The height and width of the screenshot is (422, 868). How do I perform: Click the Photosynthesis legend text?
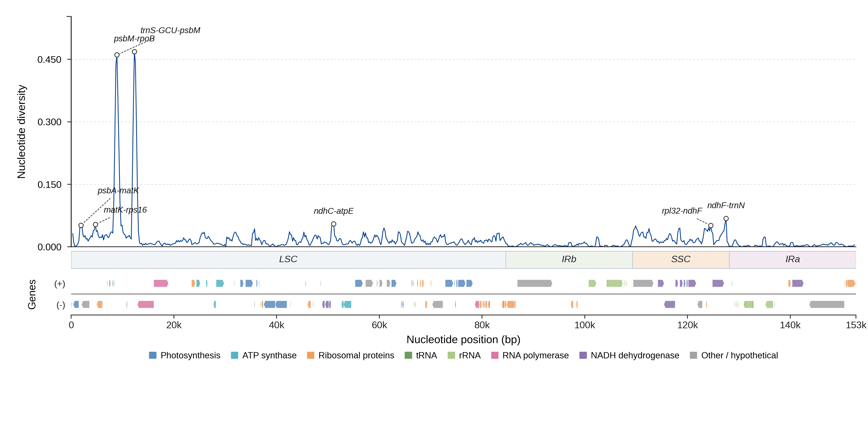190,355
